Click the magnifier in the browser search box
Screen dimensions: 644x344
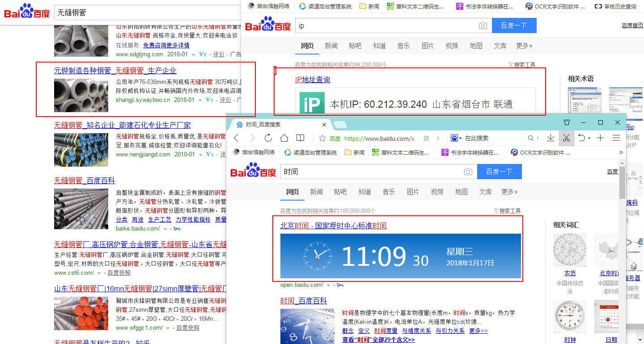[x=530, y=138]
